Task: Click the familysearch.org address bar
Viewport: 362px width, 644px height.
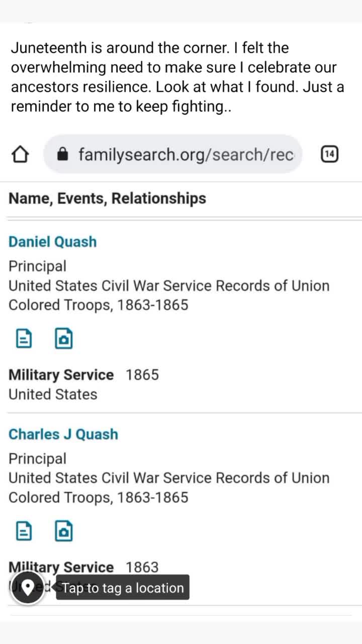Action: tap(185, 154)
